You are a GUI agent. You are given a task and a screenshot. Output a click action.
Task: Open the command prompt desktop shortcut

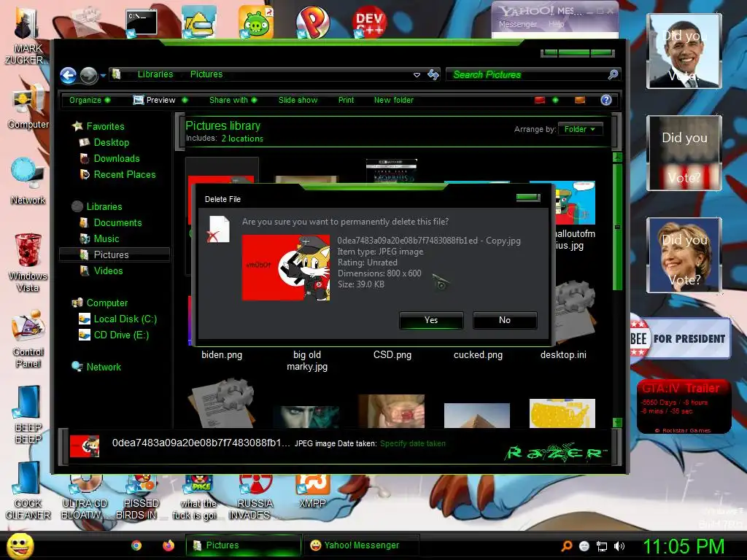[142, 23]
